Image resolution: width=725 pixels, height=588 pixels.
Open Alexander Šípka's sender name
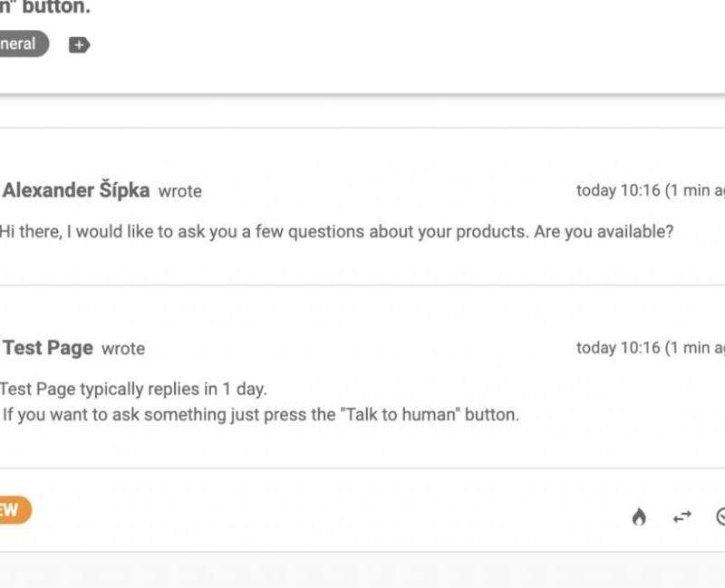[76, 190]
